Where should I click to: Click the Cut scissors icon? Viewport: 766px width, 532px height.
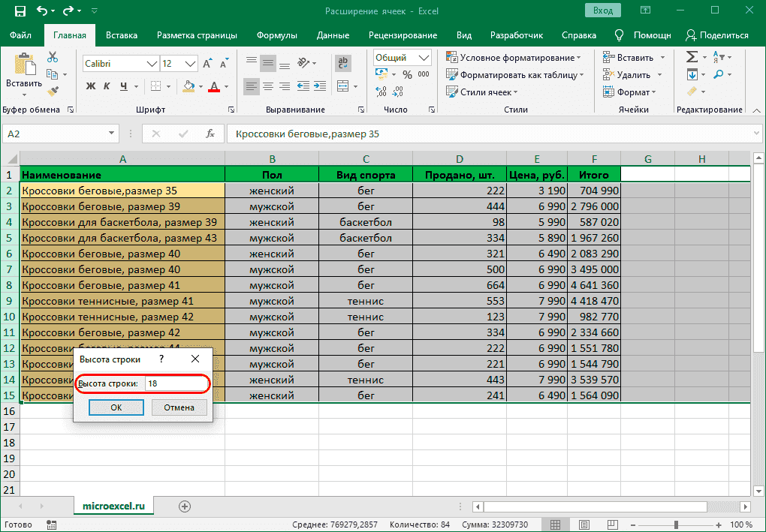(x=52, y=58)
